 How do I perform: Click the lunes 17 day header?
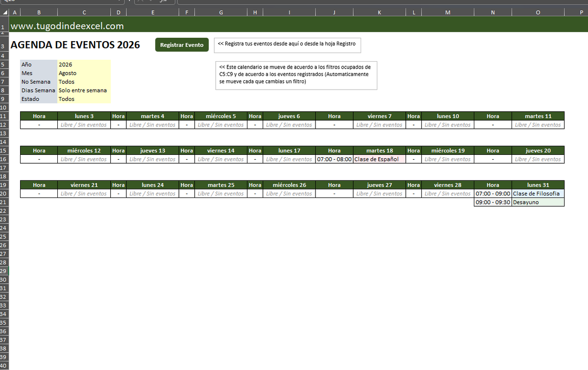click(289, 150)
